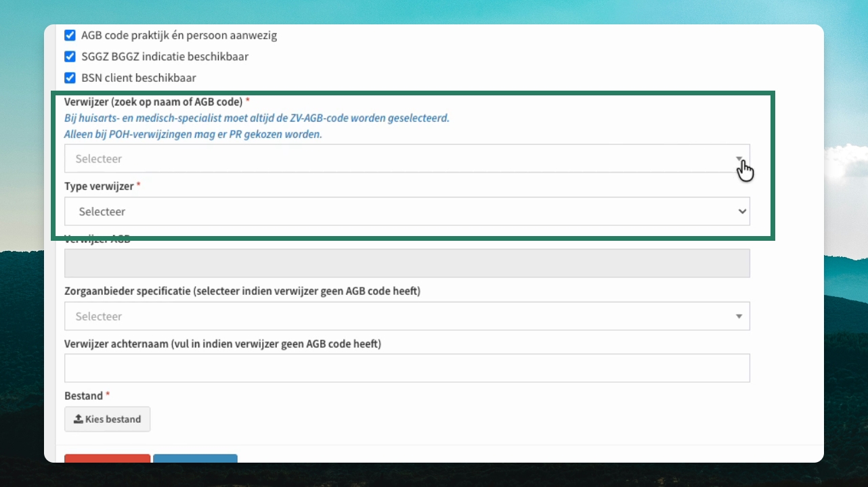Click the 'Bij huisarts- en medisch-specialist' hint text

(x=257, y=118)
